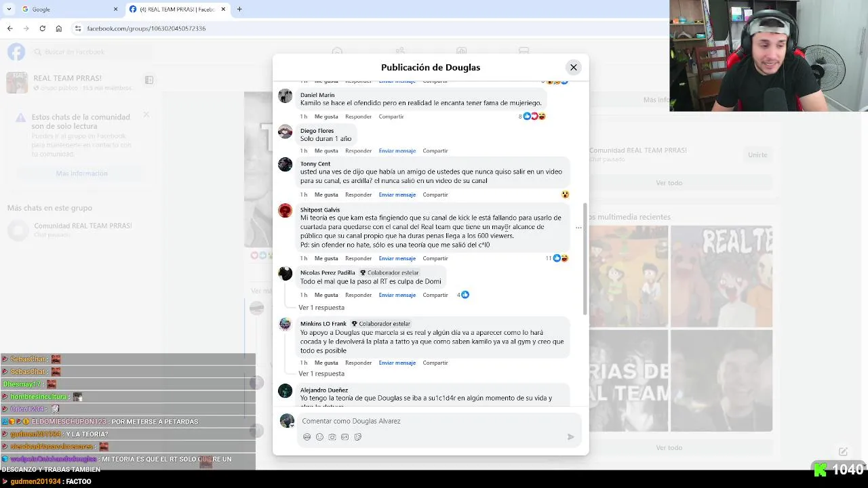The image size is (868, 488).
Task: Click Ver todo under multimedia recientes
Action: tap(669, 448)
